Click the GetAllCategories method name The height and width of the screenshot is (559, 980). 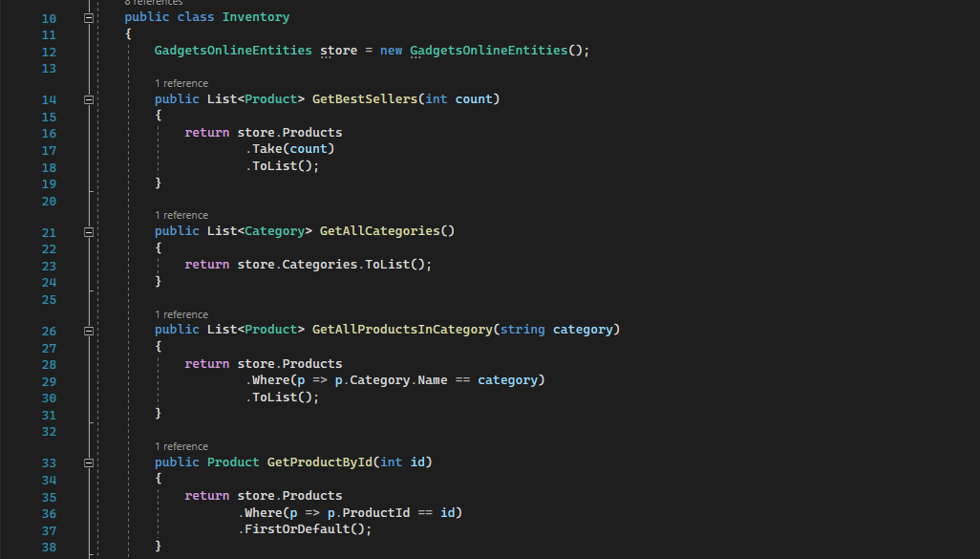[379, 230]
